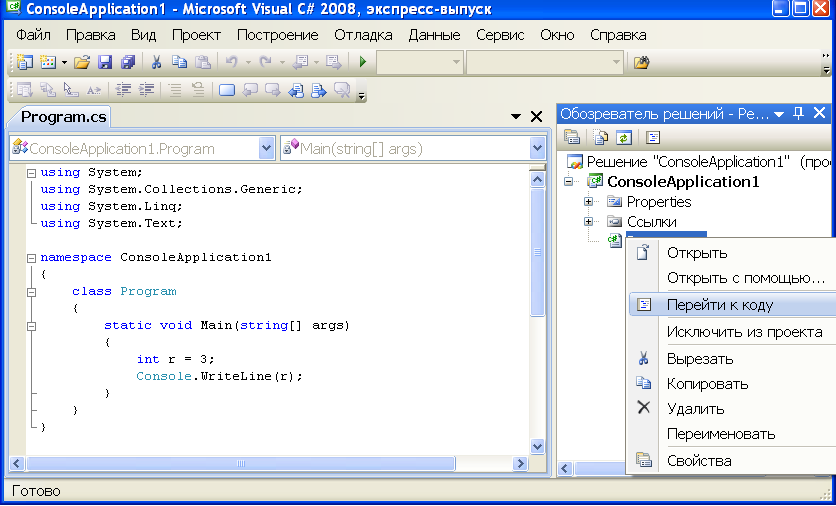The height and width of the screenshot is (506, 836).
Task: Close the Program.cs document with X button
Action: point(536,116)
